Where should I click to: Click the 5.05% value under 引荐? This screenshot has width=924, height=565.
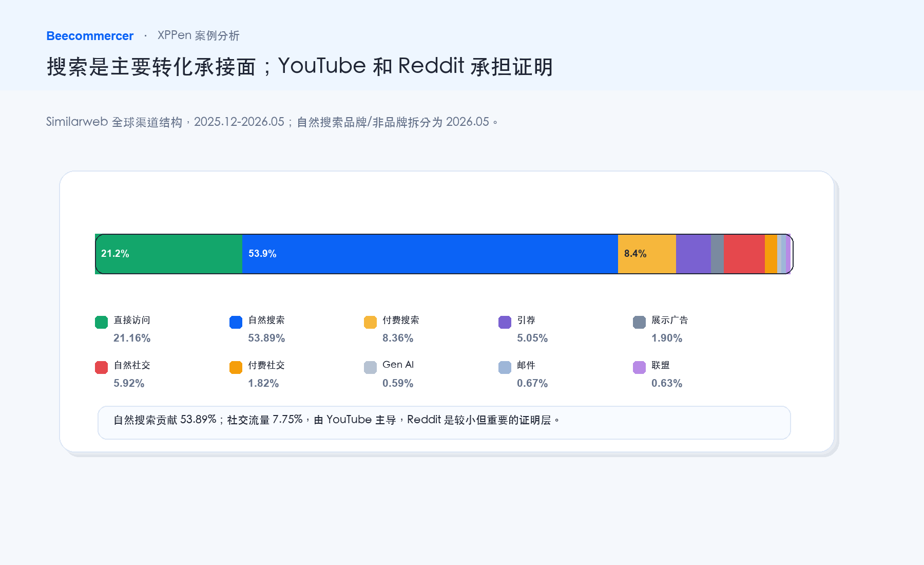click(x=532, y=338)
